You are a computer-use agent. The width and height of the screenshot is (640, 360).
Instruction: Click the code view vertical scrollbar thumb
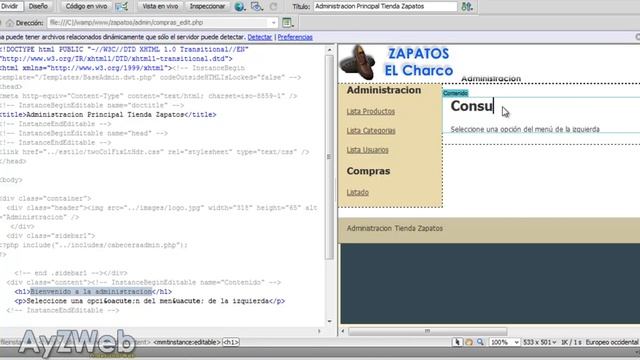click(329, 157)
